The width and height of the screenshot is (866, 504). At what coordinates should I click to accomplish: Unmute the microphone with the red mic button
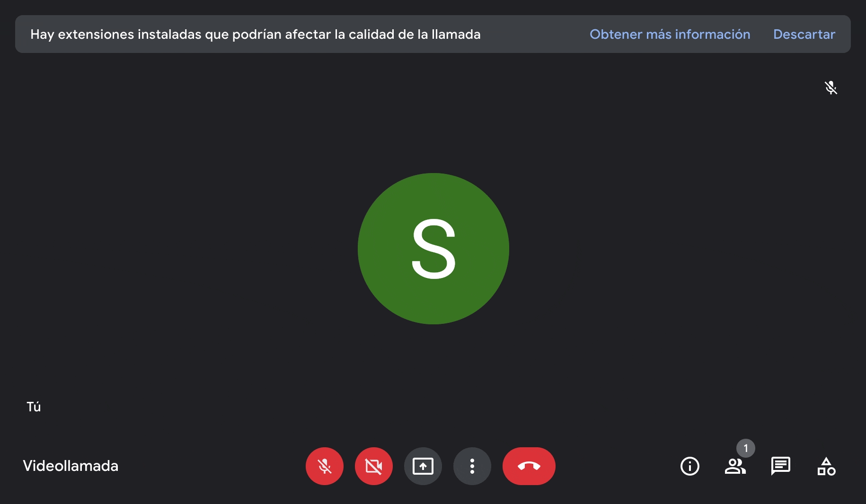pyautogui.click(x=325, y=466)
